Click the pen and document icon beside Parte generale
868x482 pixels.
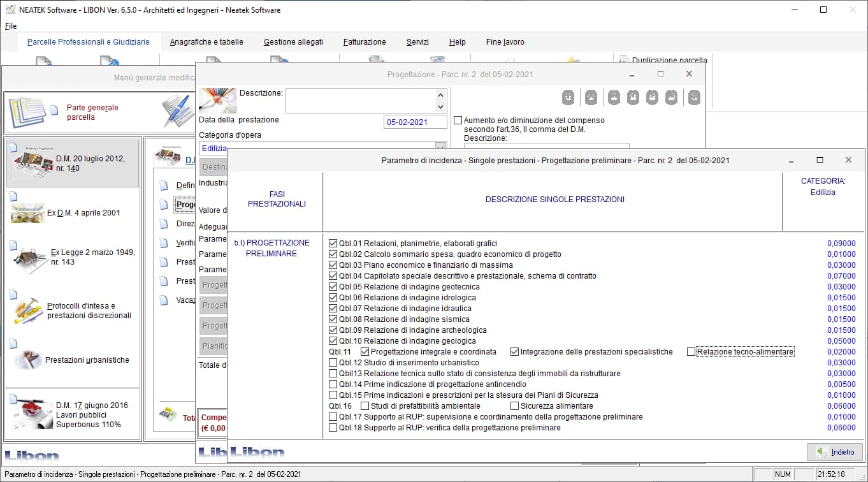click(178, 112)
